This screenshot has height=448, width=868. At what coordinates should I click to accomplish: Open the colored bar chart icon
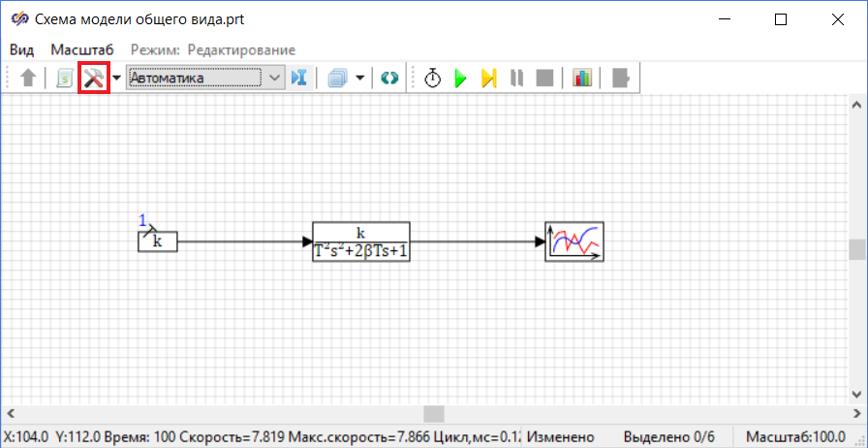pos(582,78)
